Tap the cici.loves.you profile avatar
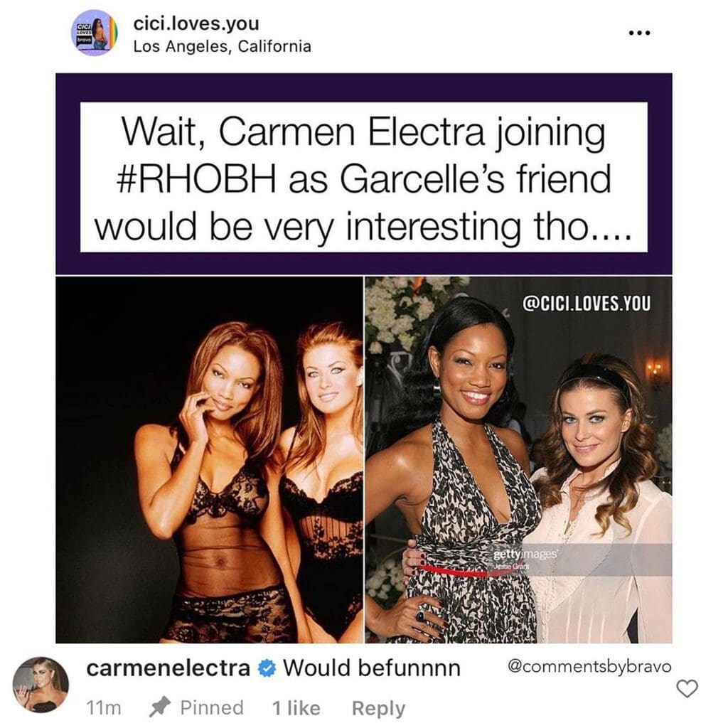728x728 pixels. (x=95, y=33)
